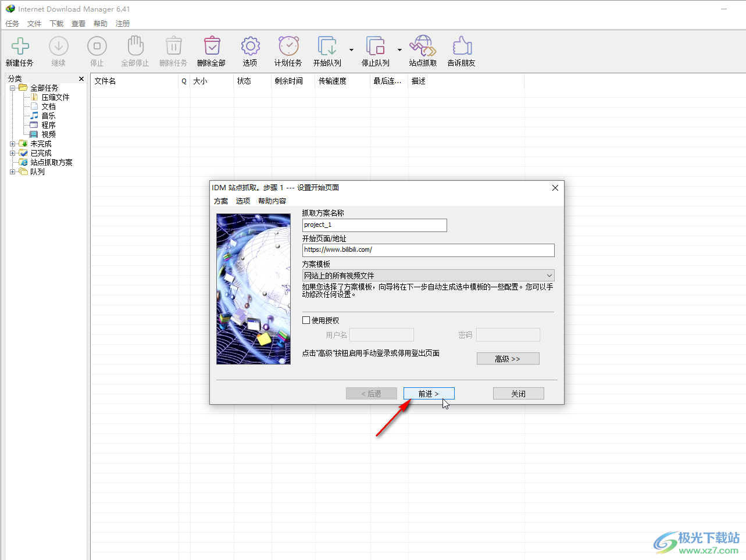This screenshot has width=746, height=560.
Task: Expand the 队列 tree node
Action: tap(13, 172)
